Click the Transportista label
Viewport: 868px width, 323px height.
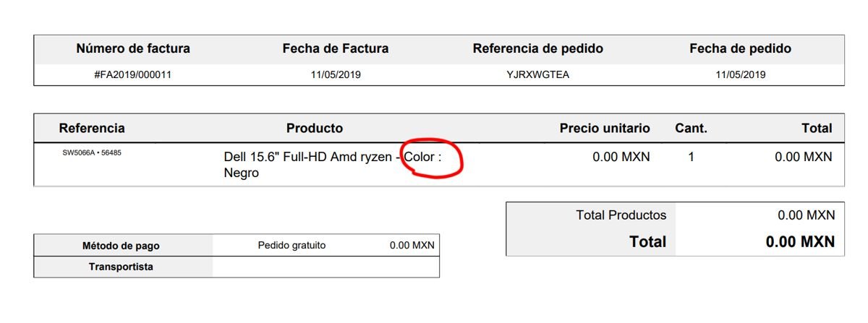pos(121,267)
